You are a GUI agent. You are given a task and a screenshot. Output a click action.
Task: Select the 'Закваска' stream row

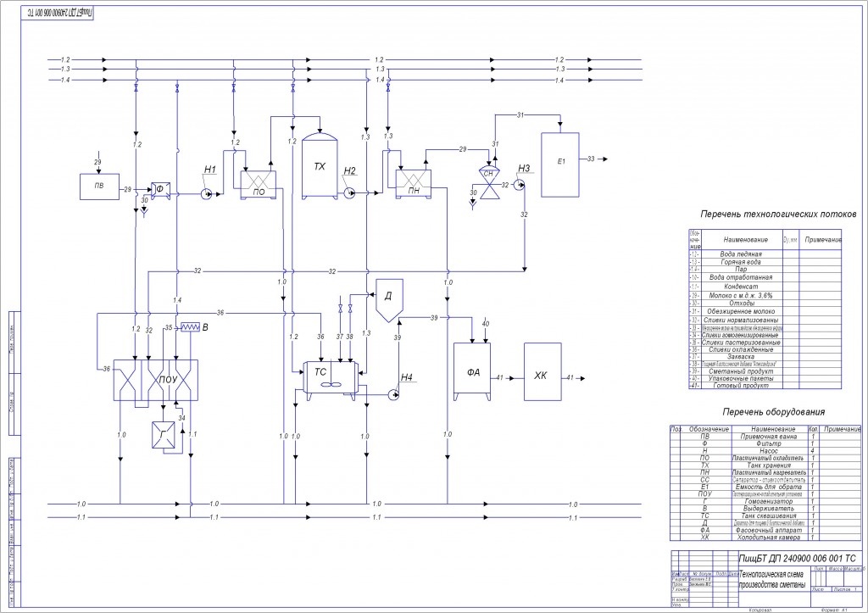click(765, 357)
